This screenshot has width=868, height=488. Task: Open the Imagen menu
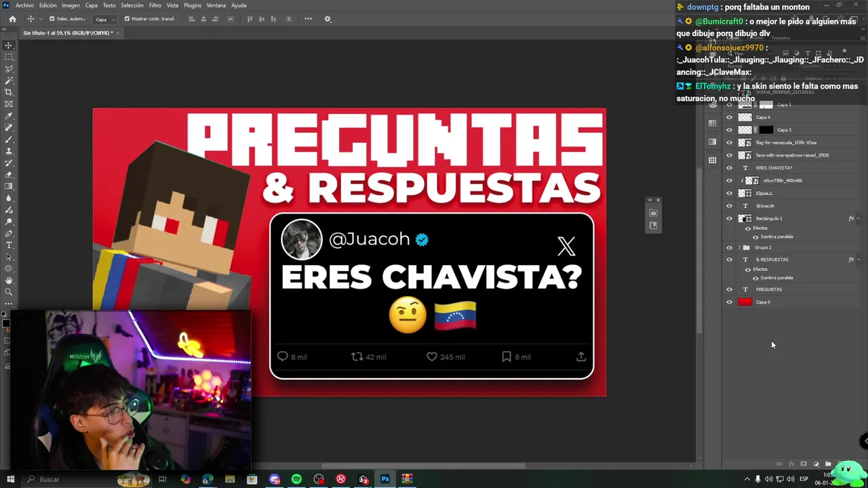[x=71, y=5]
